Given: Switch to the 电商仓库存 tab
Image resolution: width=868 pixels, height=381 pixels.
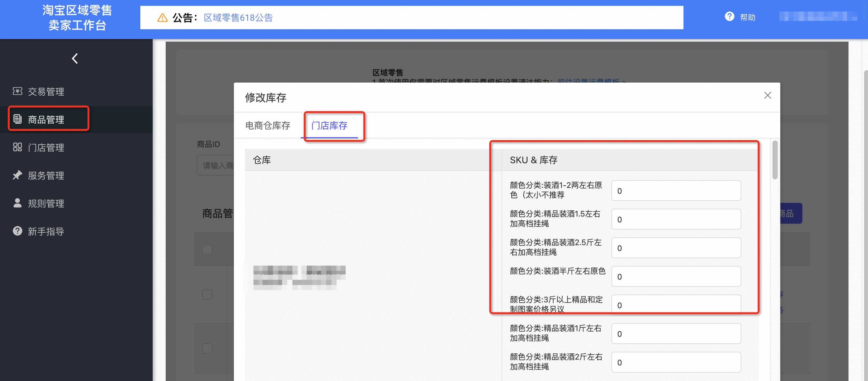Looking at the screenshot, I should pyautogui.click(x=268, y=126).
